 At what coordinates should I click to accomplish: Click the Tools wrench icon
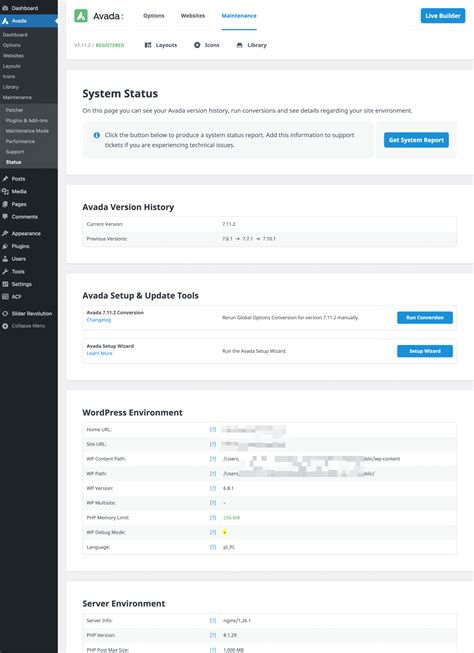[x=5, y=272]
